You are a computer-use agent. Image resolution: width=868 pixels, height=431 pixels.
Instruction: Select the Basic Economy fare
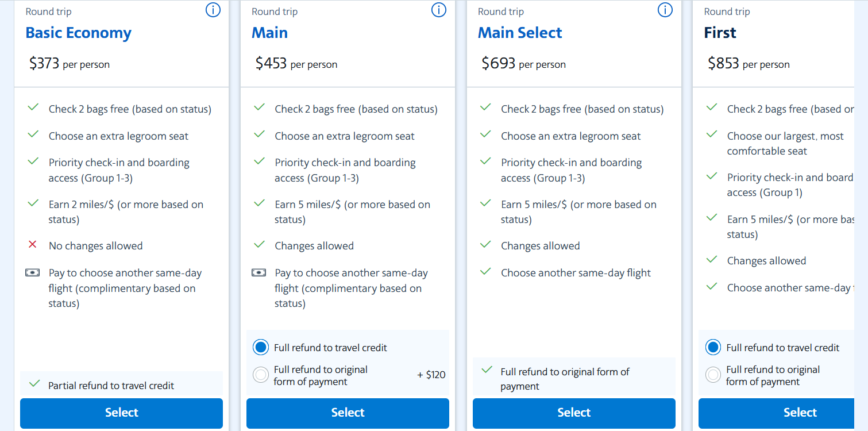coord(121,413)
